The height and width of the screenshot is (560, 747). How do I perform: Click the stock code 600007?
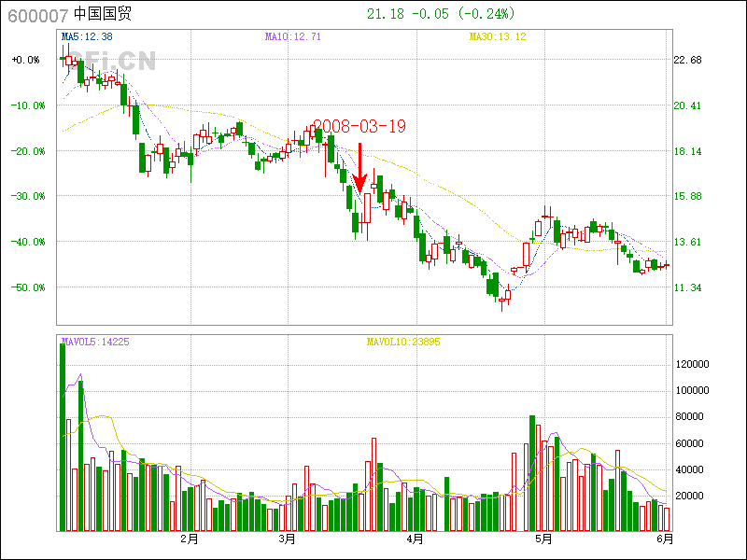click(x=36, y=14)
